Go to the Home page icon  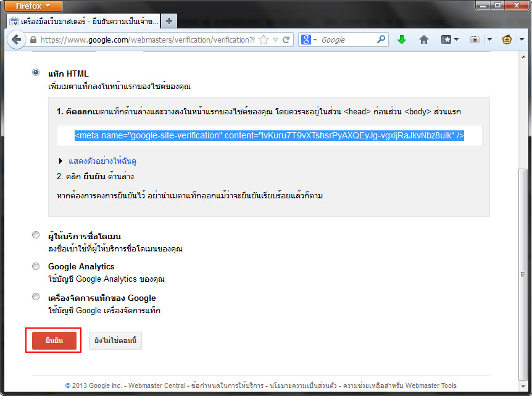(x=424, y=40)
